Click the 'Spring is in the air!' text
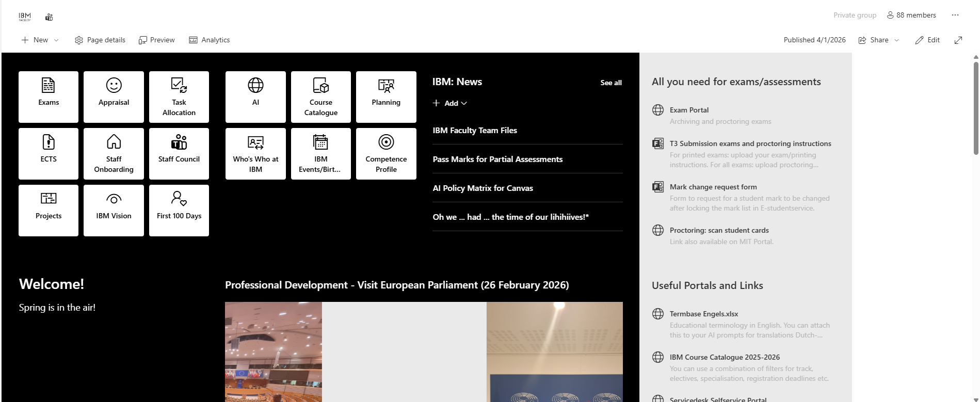 coord(57,308)
